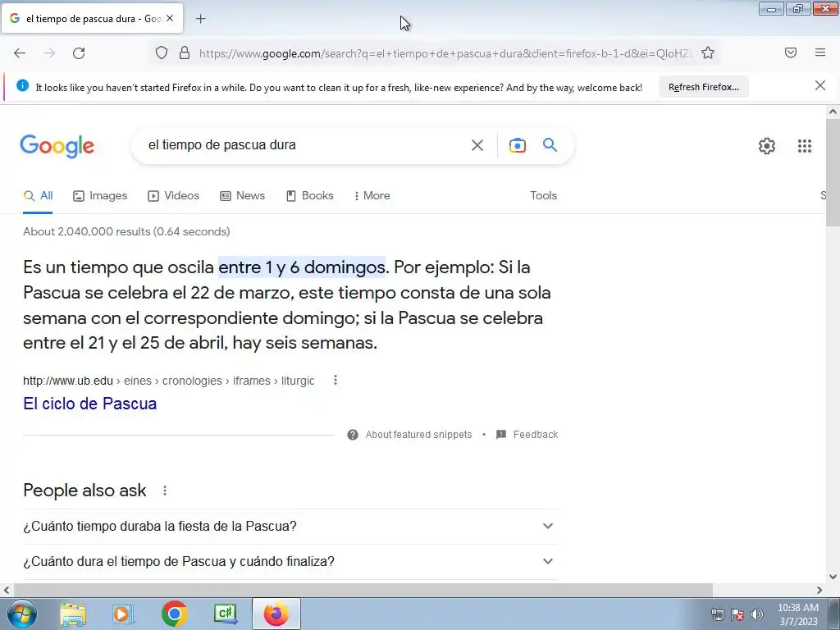This screenshot has width=840, height=630.
Task: Open the Save to Pocket icon
Action: pos(791,52)
